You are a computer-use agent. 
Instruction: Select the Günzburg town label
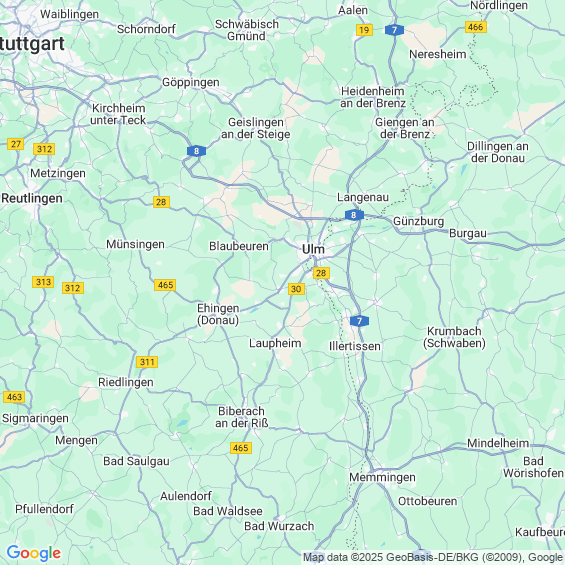pos(418,221)
